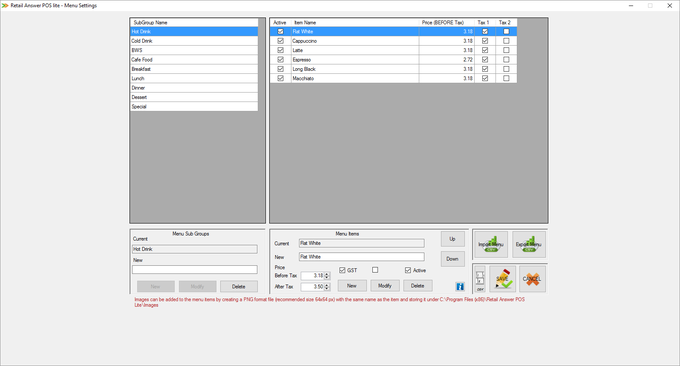Select the BWS subgroup
The height and width of the screenshot is (366, 680).
pyautogui.click(x=194, y=50)
